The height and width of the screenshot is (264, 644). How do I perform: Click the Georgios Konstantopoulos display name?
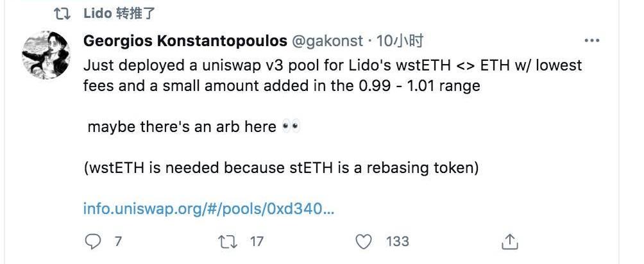185,42
